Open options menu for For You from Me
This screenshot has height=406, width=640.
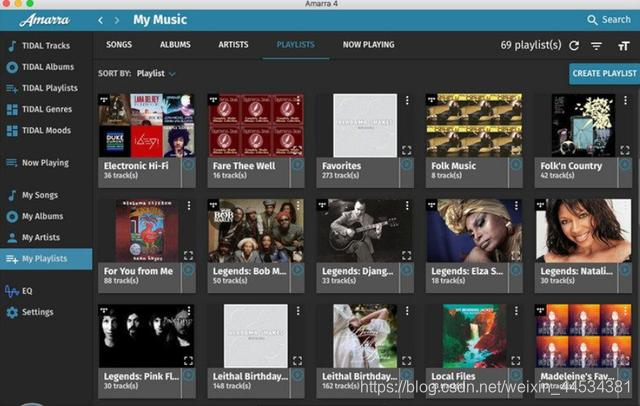click(x=189, y=206)
